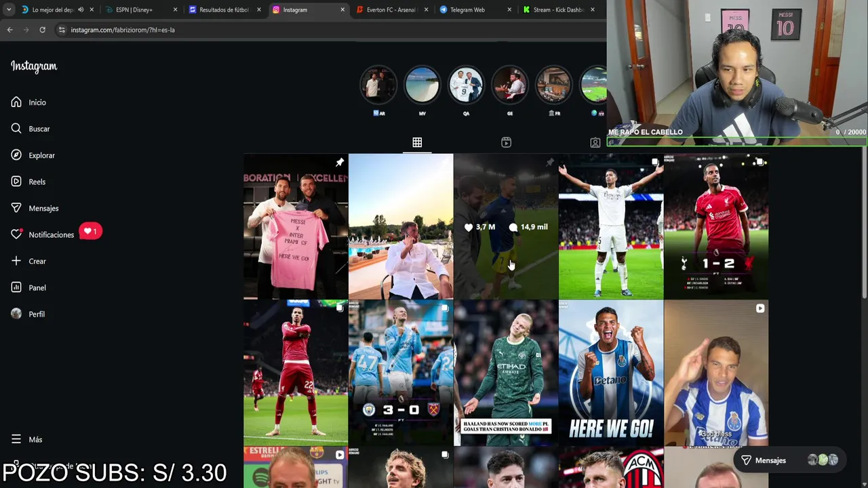Open Mensajes icon in sidebar

16,208
